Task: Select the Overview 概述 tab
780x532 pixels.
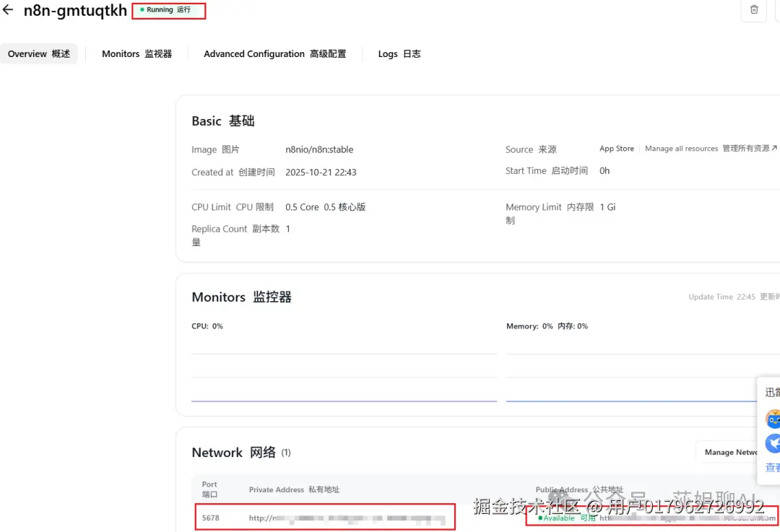Action: (38, 53)
